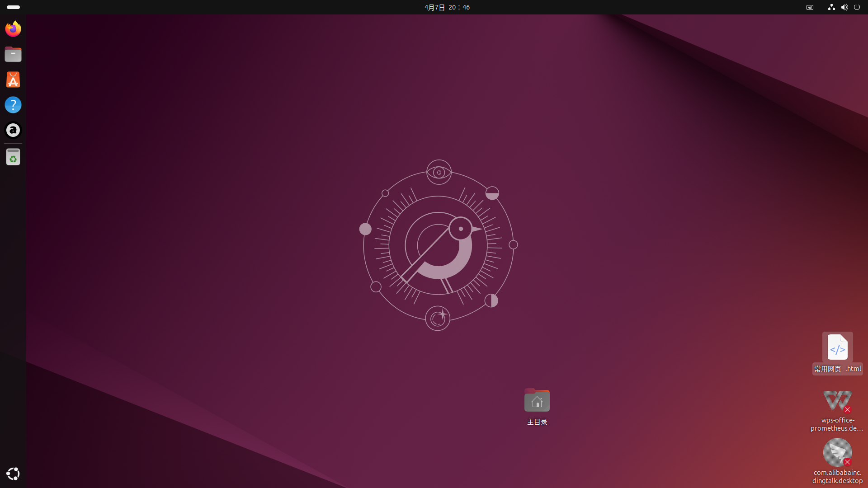Show applications via Ubuntu logo button

tap(13, 474)
